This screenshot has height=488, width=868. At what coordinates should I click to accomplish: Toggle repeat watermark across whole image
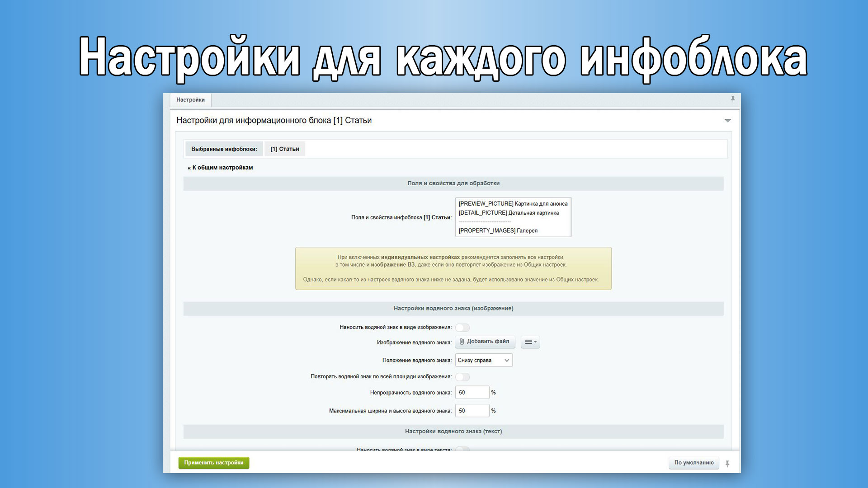coord(462,377)
